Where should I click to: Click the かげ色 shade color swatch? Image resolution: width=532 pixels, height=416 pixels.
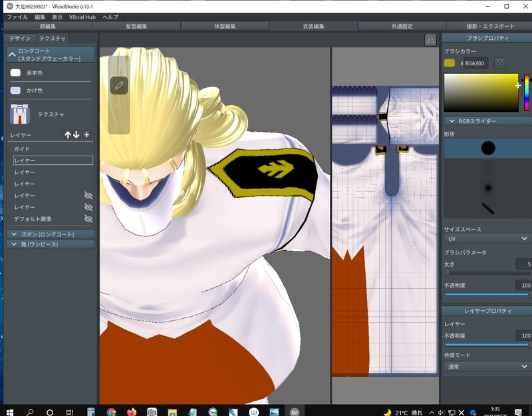[15, 91]
